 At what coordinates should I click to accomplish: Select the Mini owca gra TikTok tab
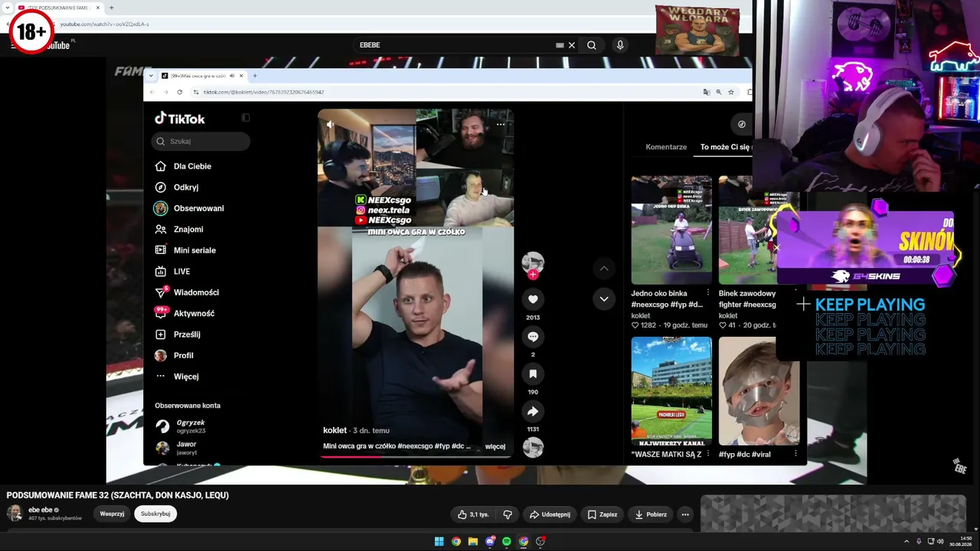201,76
